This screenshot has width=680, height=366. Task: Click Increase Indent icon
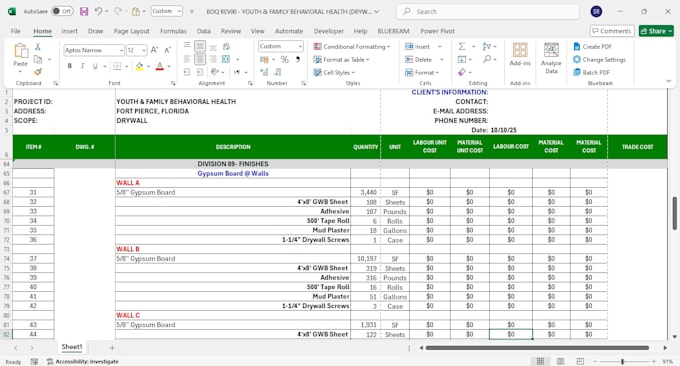click(200, 72)
